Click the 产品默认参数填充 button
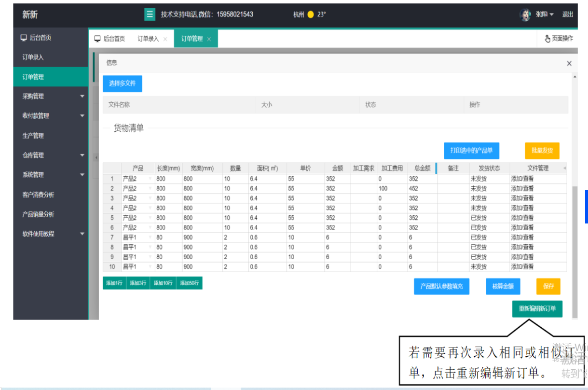The height and width of the screenshot is (390, 588). click(x=441, y=286)
